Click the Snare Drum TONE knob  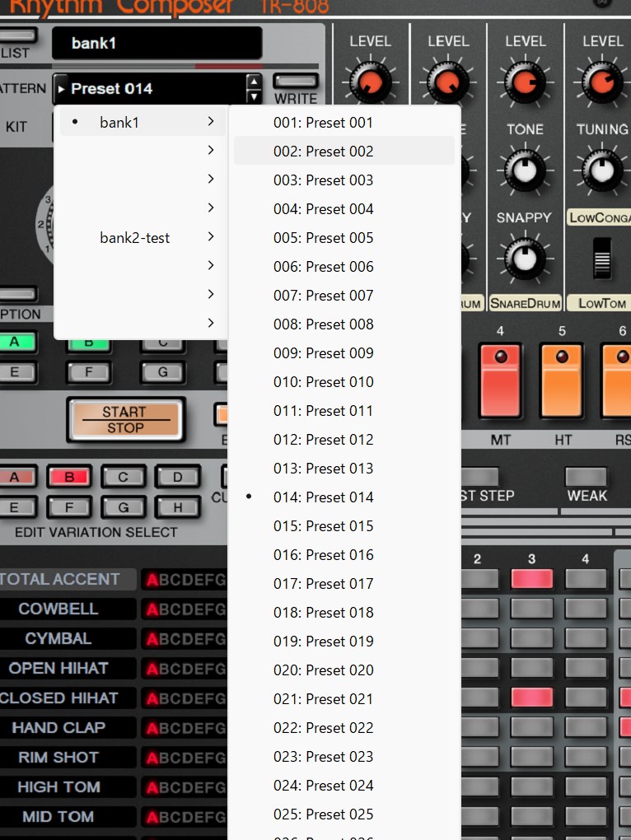525,170
